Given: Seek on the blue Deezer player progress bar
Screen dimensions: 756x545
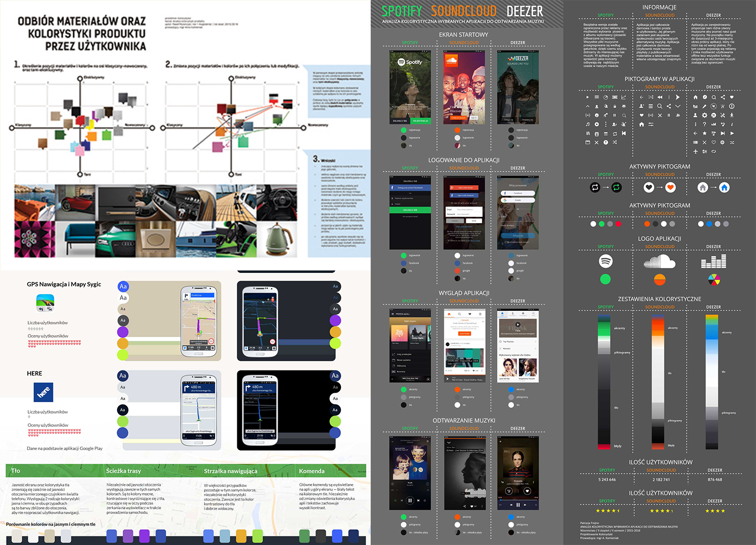Looking at the screenshot, I should tap(518, 500).
